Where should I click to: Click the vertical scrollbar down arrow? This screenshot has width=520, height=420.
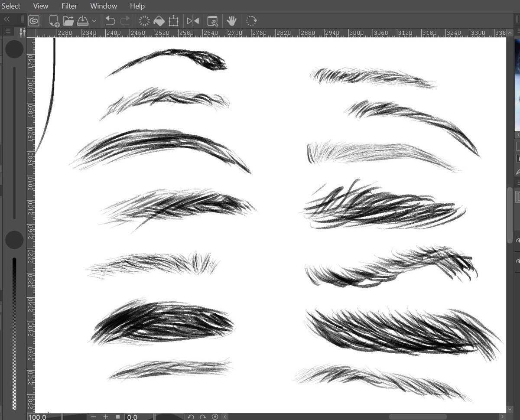tap(510, 409)
